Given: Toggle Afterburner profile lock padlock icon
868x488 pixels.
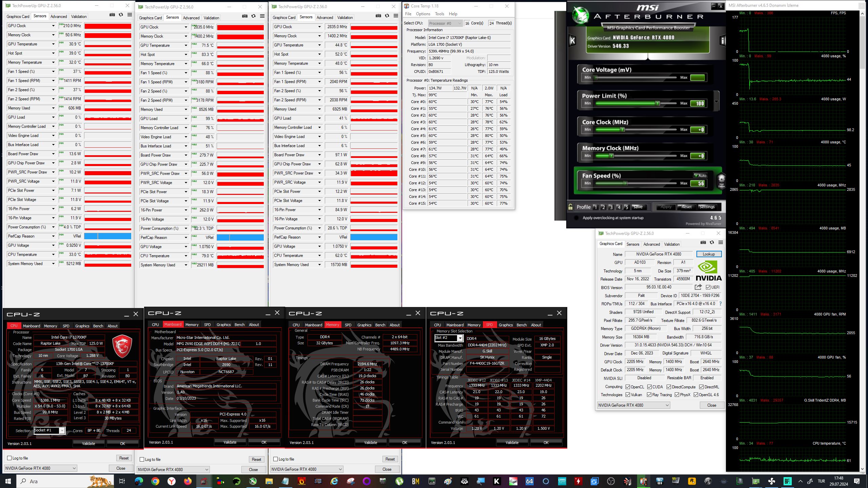Looking at the screenshot, I should click(571, 207).
